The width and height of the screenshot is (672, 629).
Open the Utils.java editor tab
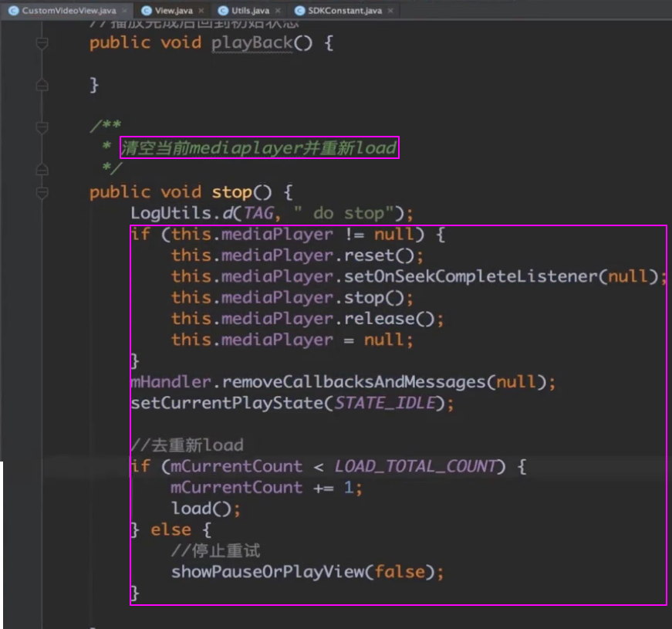pos(249,11)
